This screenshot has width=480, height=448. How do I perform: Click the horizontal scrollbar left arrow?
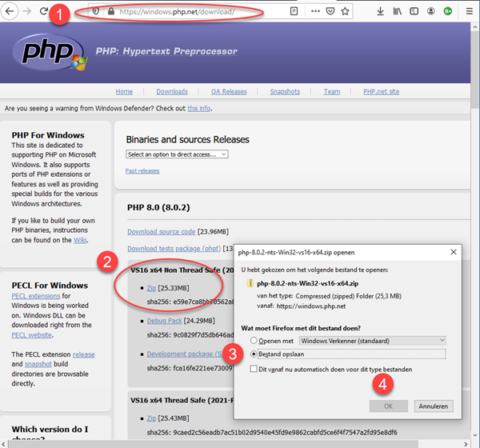point(3,444)
